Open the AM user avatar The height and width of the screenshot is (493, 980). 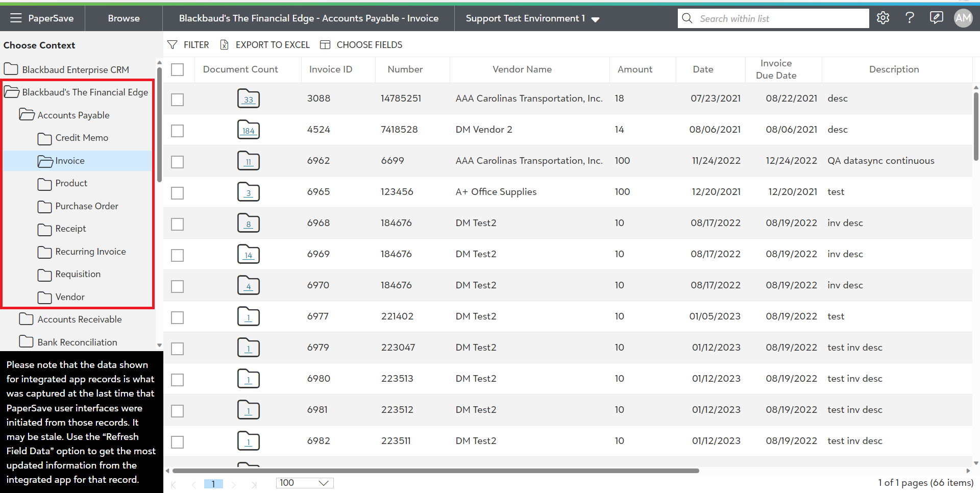[x=963, y=18]
